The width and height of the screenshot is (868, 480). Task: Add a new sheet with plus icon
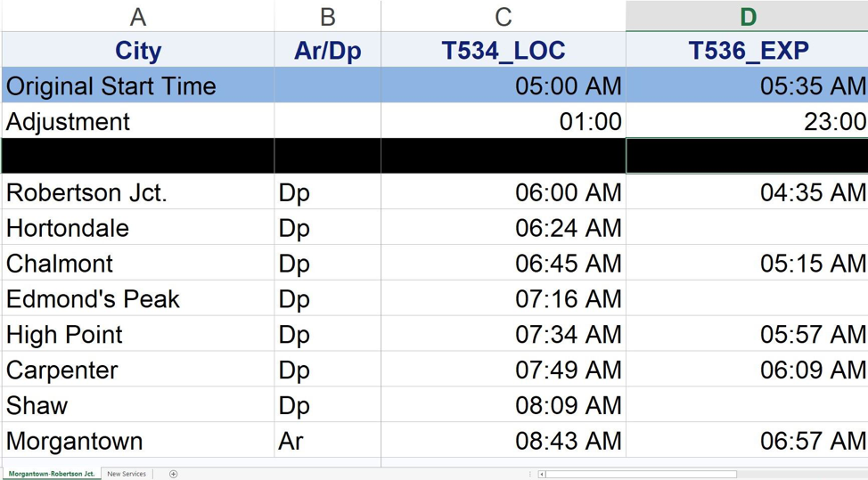tap(173, 474)
